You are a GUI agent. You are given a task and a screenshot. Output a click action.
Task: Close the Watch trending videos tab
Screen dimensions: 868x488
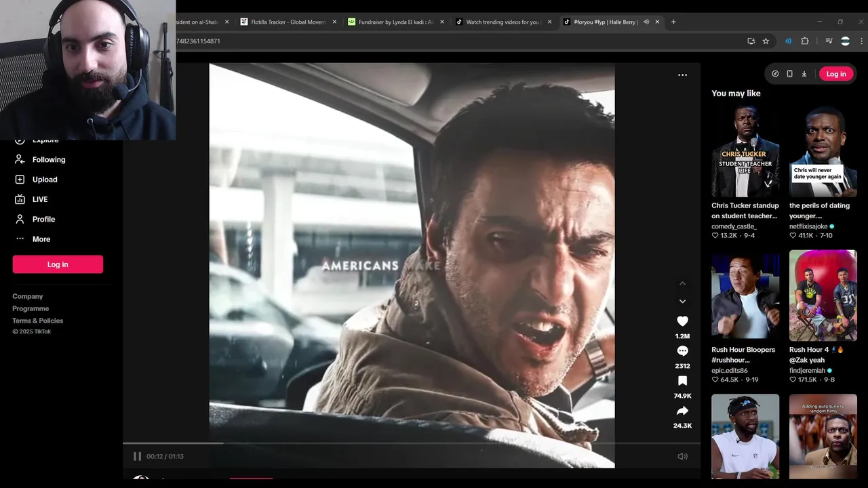(549, 22)
